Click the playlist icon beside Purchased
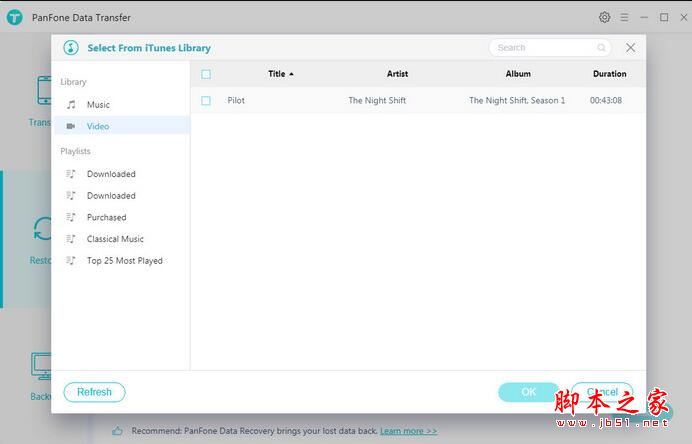The image size is (692, 444). pos(71,217)
